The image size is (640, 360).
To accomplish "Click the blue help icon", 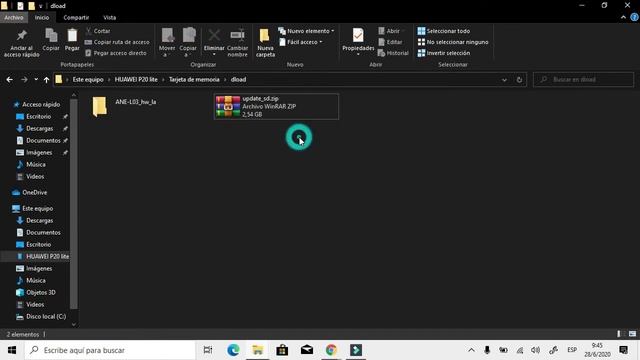I will (635, 18).
